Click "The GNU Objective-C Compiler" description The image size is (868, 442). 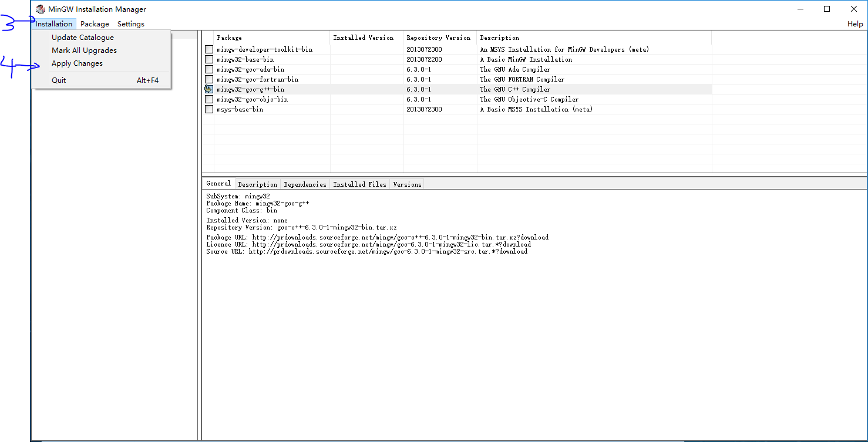529,99
